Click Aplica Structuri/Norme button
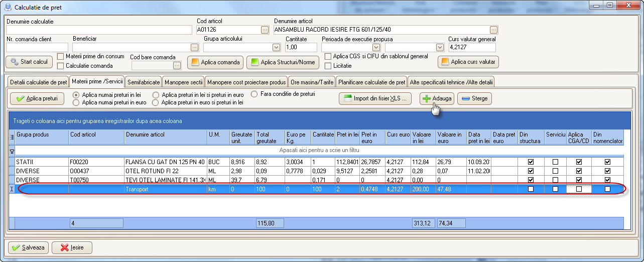644x262 pixels. [x=284, y=62]
